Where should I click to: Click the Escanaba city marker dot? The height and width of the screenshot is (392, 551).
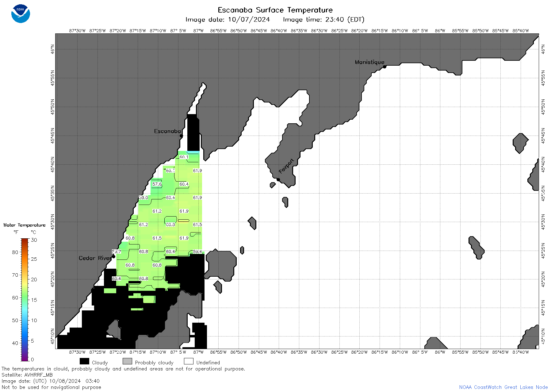[181, 136]
